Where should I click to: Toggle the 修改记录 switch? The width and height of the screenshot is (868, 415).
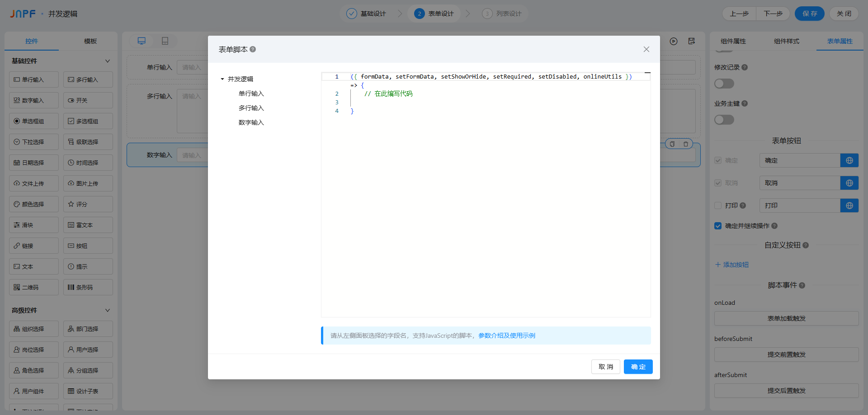724,84
